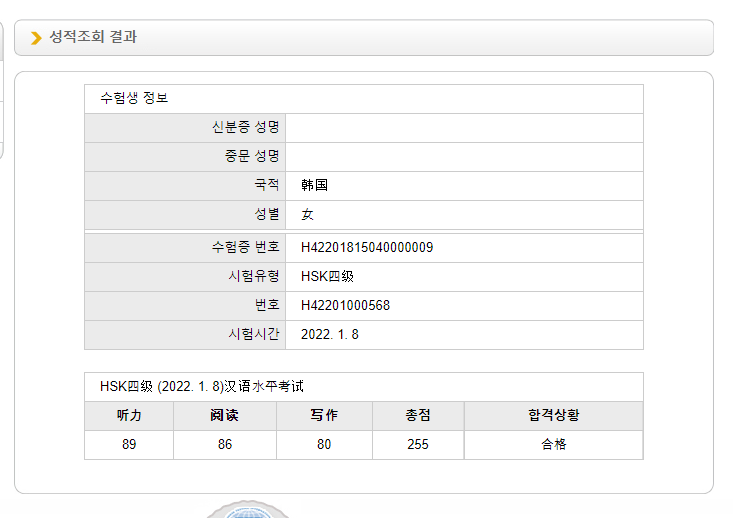Click the 阅读 column header
This screenshot has height=518, width=733.
[225, 416]
